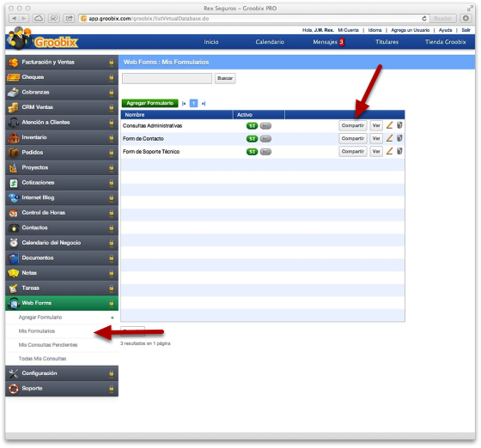Image resolution: width=481 pixels, height=448 pixels.
Task: Delete the Form de Contacto entry
Action: [x=399, y=138]
